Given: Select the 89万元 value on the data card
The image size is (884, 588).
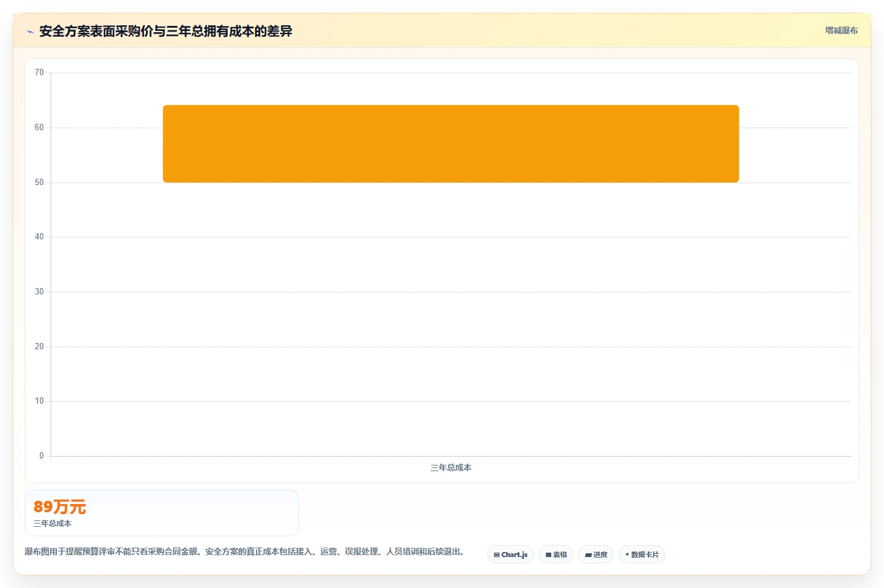Looking at the screenshot, I should point(60,507).
